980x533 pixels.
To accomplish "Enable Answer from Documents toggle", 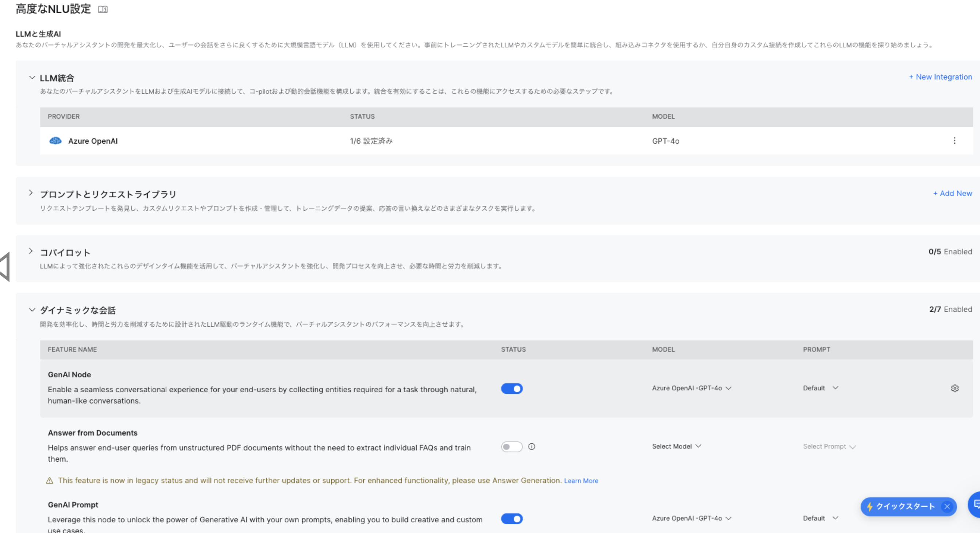I will [512, 447].
